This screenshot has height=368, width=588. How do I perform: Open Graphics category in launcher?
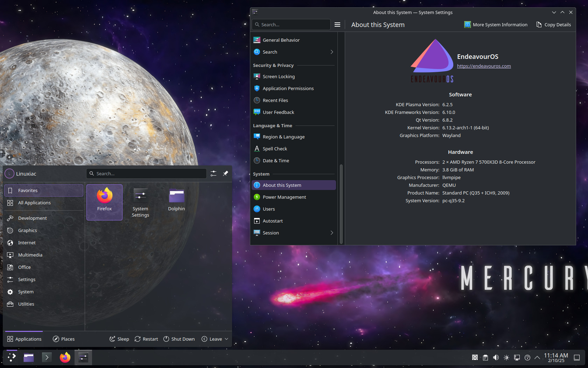pyautogui.click(x=44, y=230)
